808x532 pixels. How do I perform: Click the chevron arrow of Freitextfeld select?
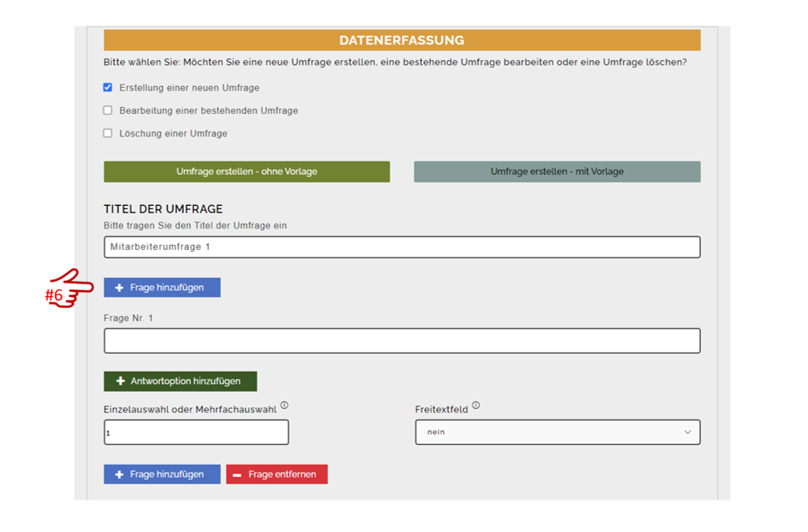pos(688,432)
